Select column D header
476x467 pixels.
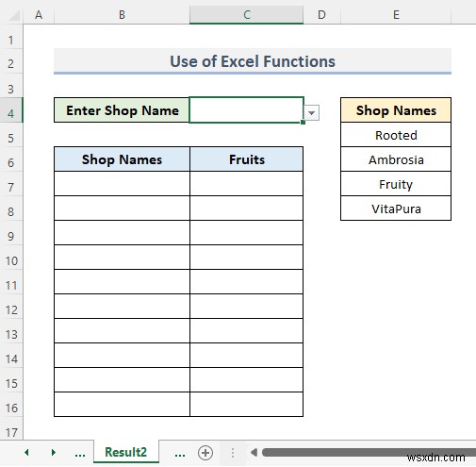321,15
